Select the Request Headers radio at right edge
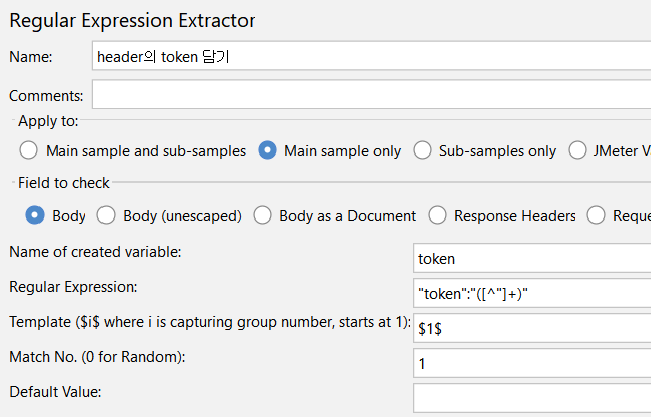 [x=596, y=215]
